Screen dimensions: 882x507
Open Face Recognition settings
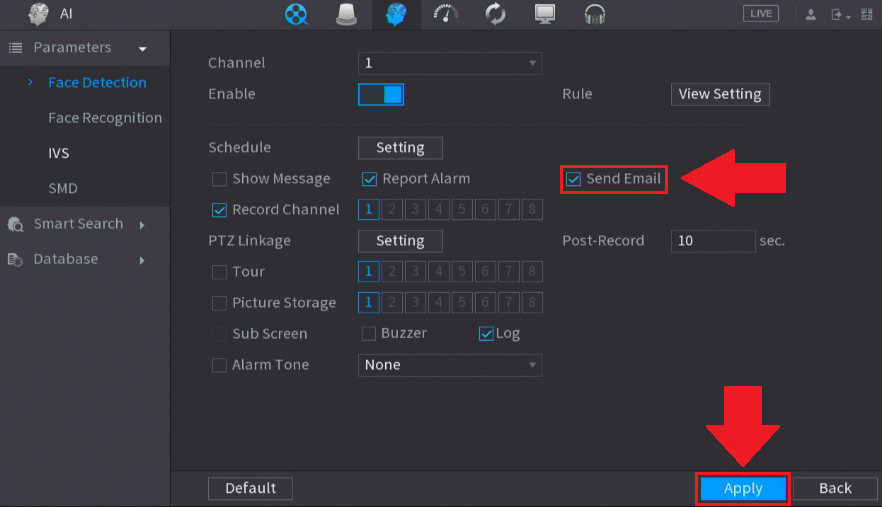(x=105, y=118)
